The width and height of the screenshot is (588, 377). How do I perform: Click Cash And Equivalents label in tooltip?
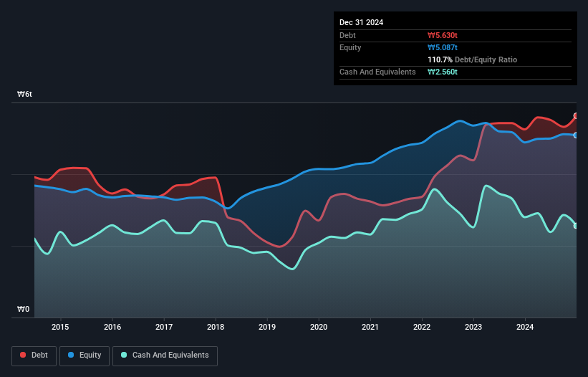pos(377,72)
